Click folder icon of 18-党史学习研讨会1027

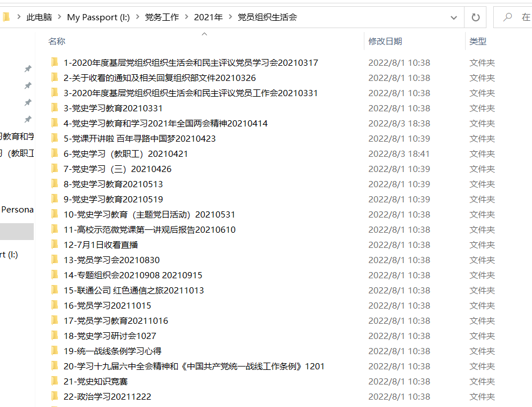pos(55,336)
